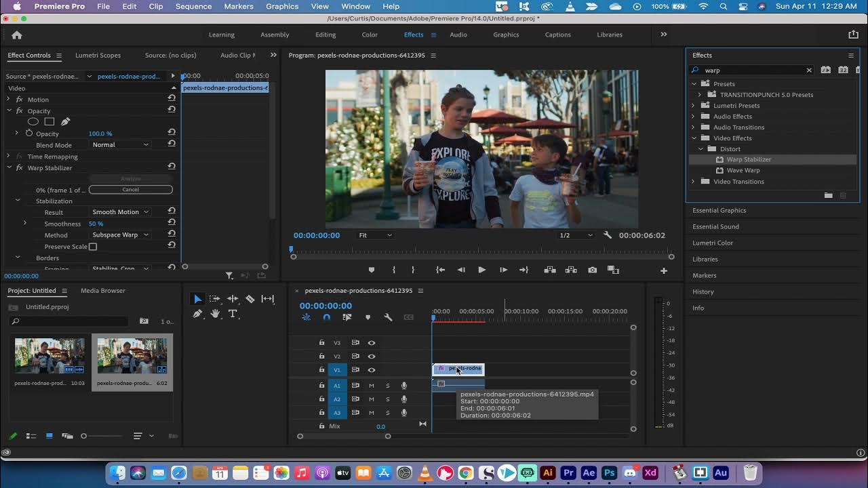
Task: Create ellipse mask under Opacity
Action: click(33, 122)
